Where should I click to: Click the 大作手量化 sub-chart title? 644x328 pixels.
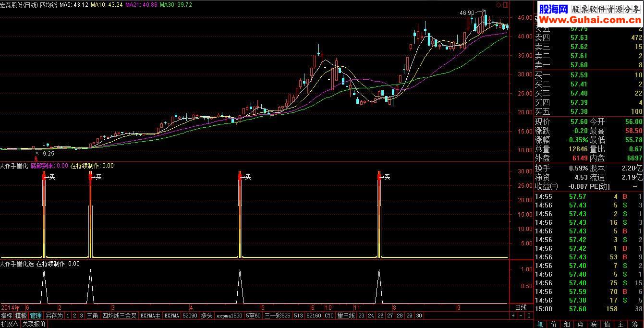[14, 166]
